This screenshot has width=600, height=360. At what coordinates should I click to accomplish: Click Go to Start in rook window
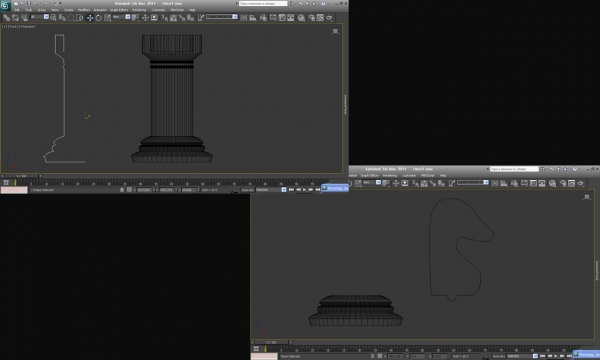point(291,190)
